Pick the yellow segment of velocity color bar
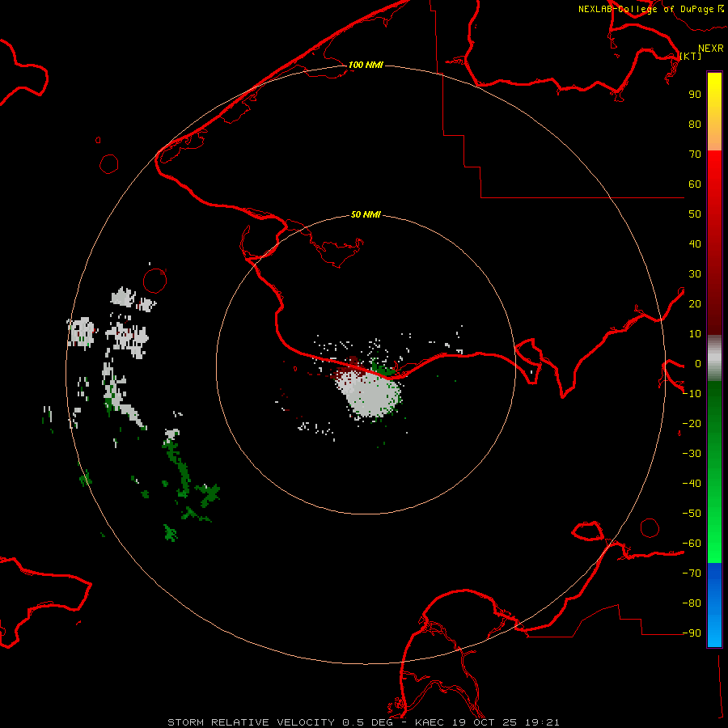This screenshot has width=728, height=728. [714, 111]
